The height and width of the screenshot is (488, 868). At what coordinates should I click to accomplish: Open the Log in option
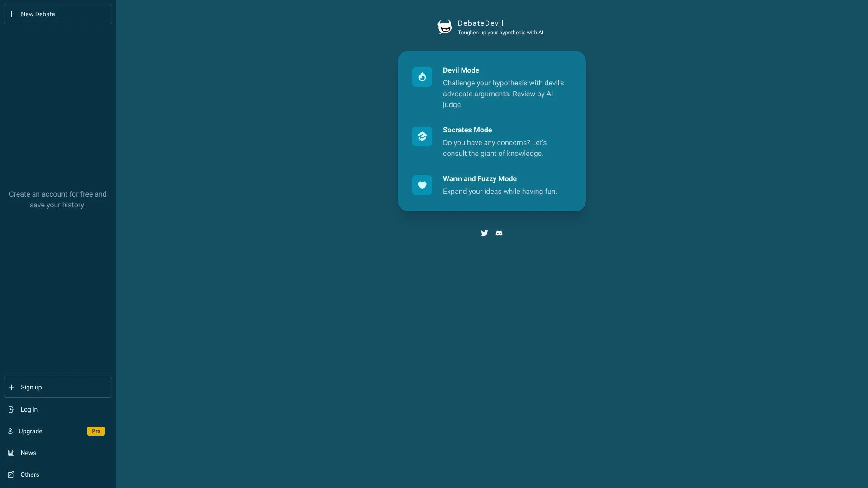point(28,409)
